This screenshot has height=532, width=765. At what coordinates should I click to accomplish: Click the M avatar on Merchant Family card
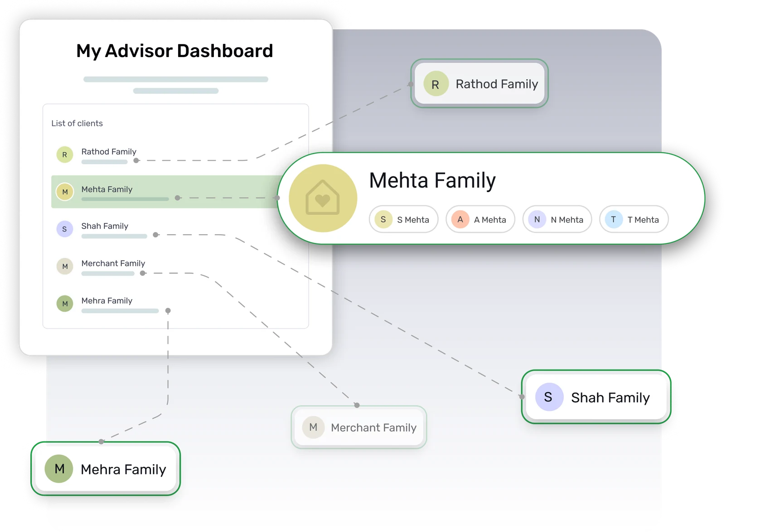click(313, 427)
